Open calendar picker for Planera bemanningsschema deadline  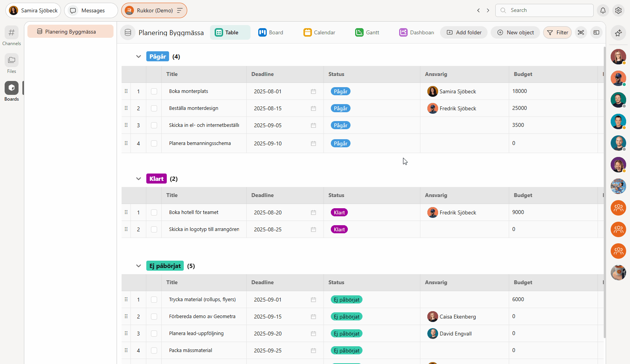pyautogui.click(x=313, y=143)
